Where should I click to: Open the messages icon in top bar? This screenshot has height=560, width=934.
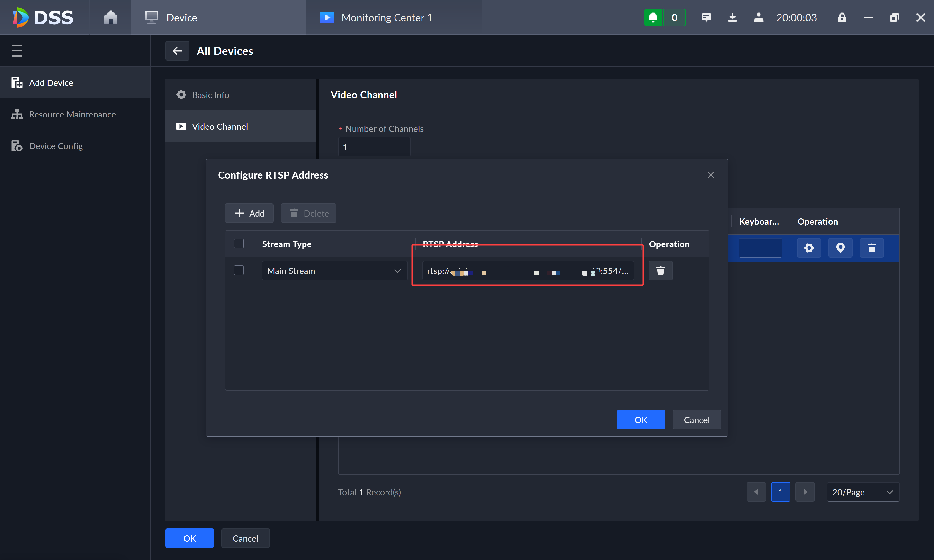tap(706, 17)
